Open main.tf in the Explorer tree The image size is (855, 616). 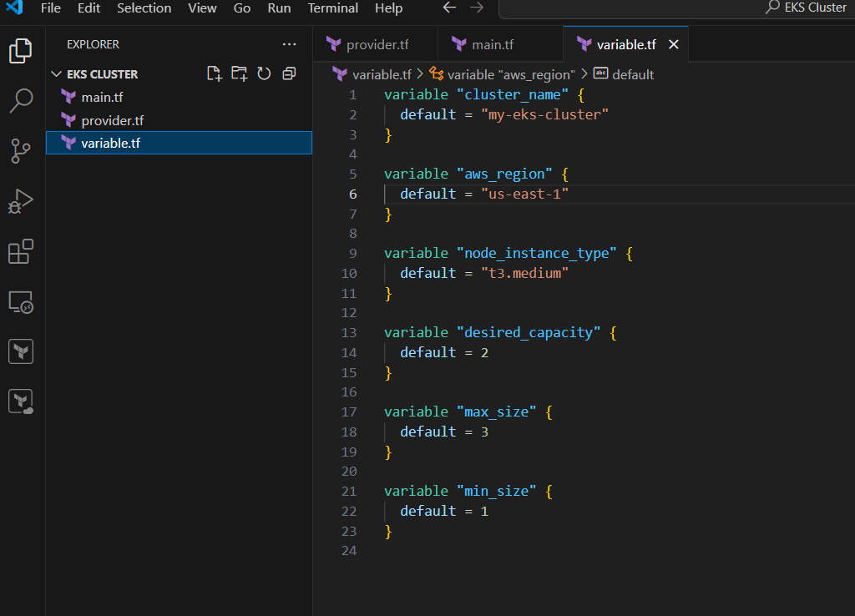[179, 97]
